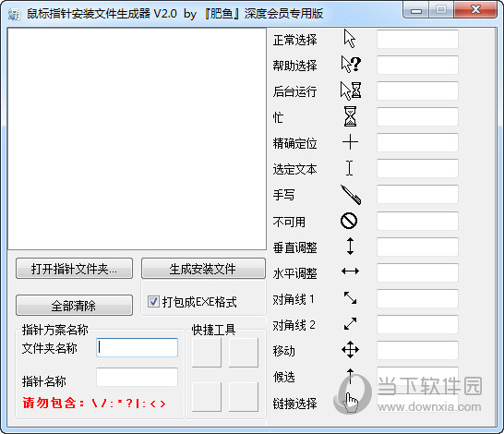
Task: Focus the 指针名称 input field
Action: [x=137, y=377]
